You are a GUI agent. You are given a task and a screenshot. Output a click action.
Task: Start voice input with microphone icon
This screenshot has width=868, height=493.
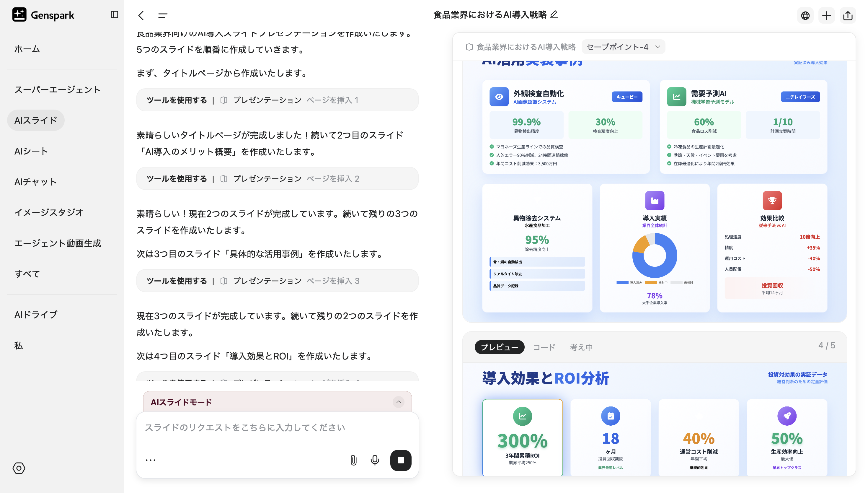375,460
